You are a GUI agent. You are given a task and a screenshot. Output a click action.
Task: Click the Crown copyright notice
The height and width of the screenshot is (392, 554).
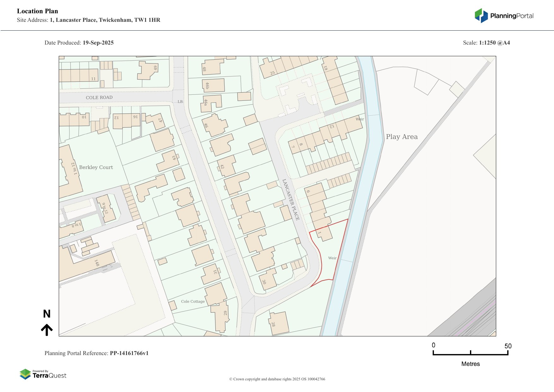[x=277, y=379]
